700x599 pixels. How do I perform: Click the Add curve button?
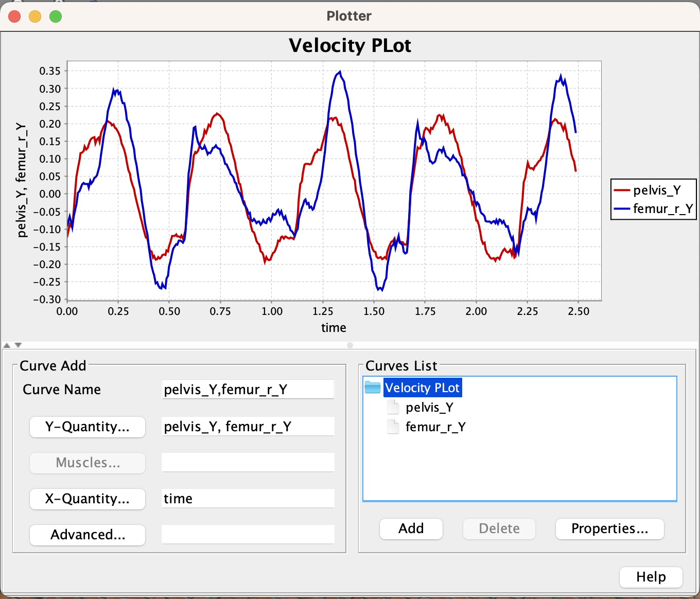click(x=411, y=528)
